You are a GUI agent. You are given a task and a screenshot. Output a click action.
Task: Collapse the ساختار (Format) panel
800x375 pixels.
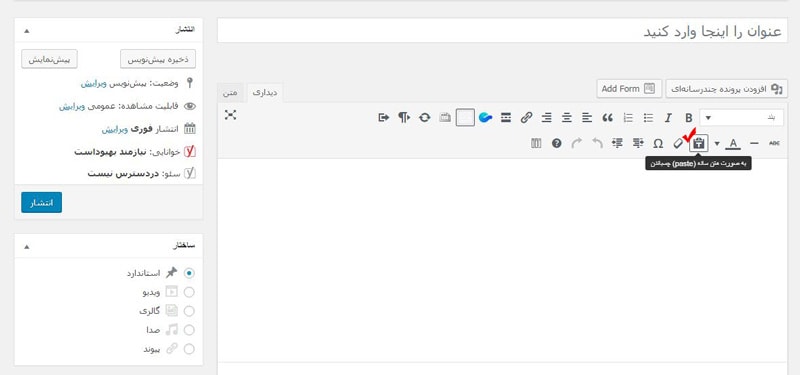click(x=27, y=247)
